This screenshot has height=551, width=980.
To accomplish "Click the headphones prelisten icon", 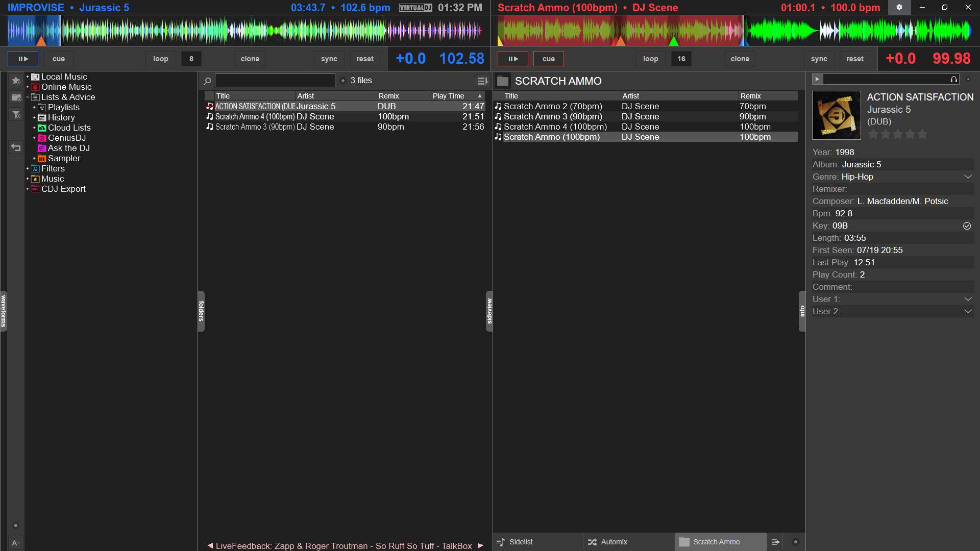I will (x=953, y=79).
